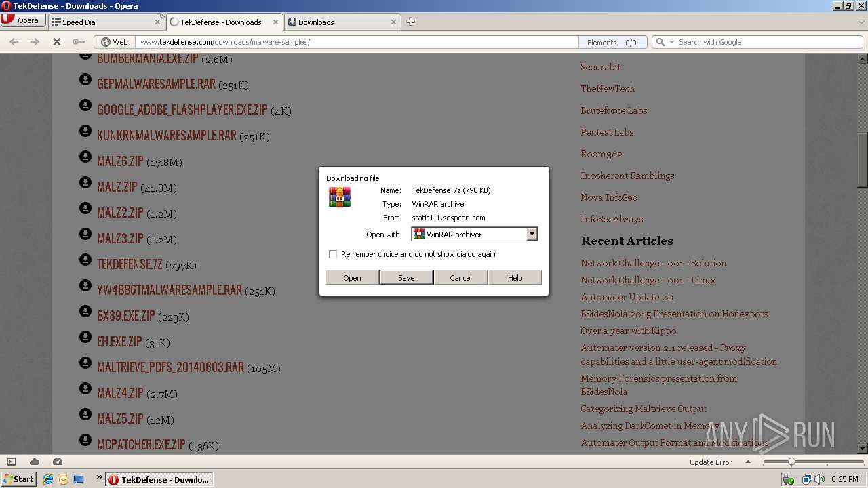Click the Update Error status text
This screenshot has width=868, height=488.
click(711, 462)
